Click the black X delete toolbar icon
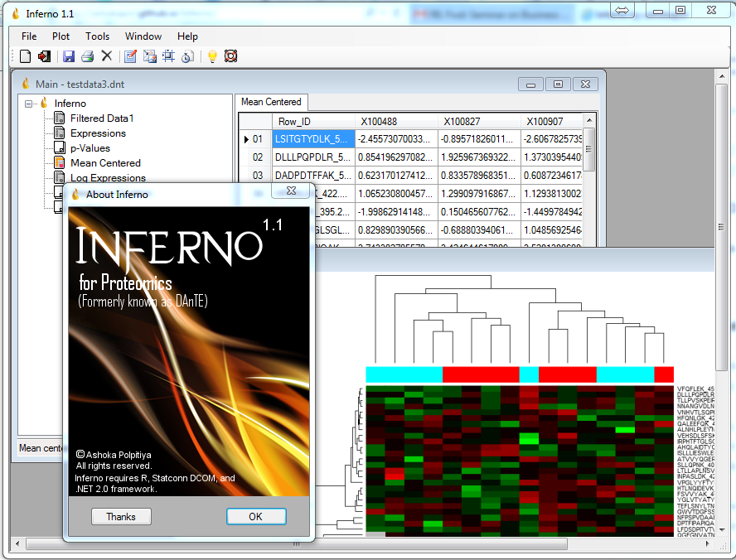Screen dimensions: 736x560 point(107,56)
